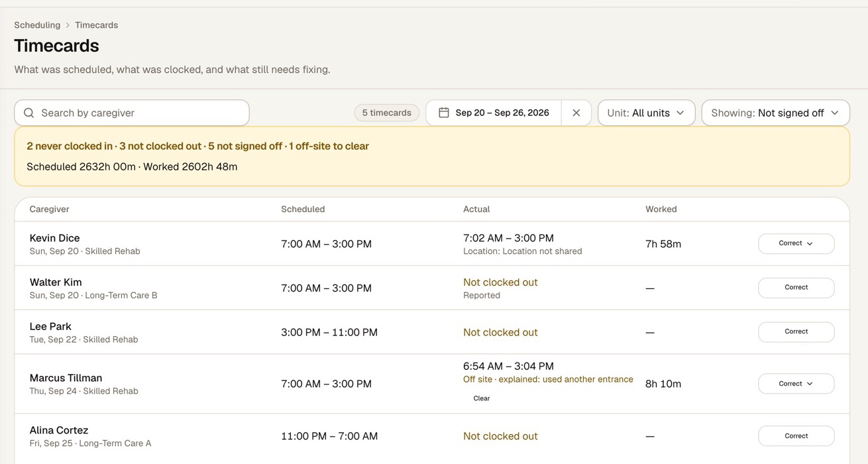Click the Caregiver column header
This screenshot has width=868, height=464.
coord(49,209)
